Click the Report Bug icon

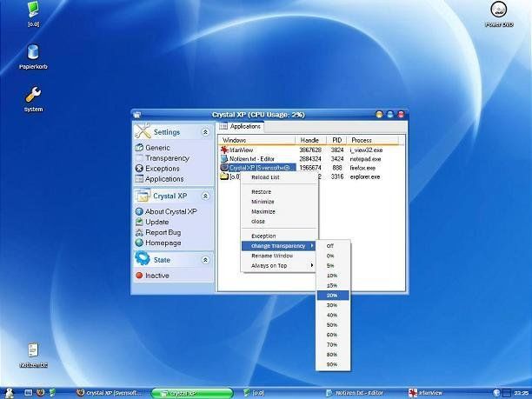[139, 232]
